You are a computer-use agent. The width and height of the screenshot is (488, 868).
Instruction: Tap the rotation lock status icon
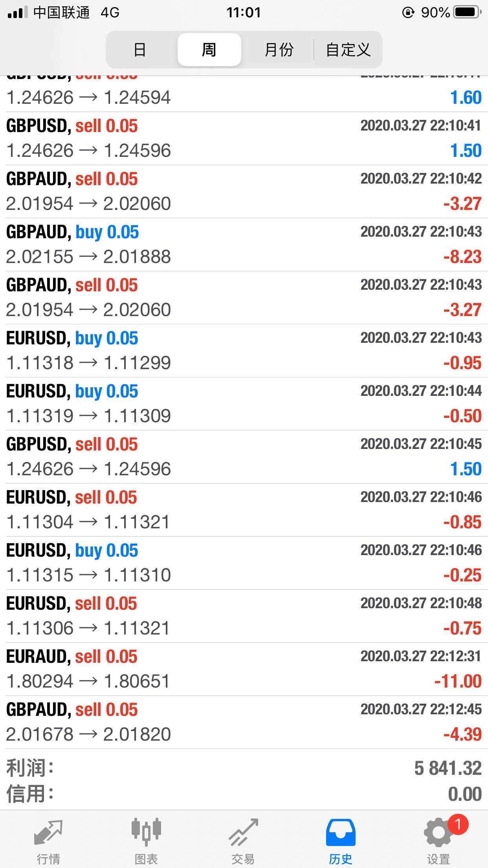pyautogui.click(x=408, y=13)
